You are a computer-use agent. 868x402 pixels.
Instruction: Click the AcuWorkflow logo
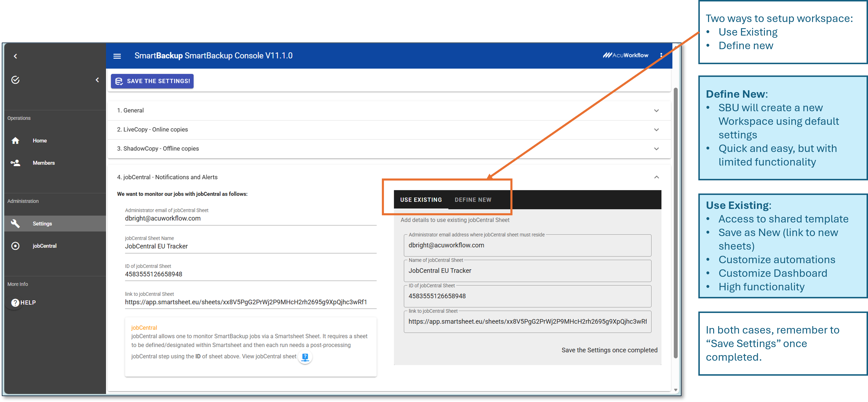pos(625,55)
